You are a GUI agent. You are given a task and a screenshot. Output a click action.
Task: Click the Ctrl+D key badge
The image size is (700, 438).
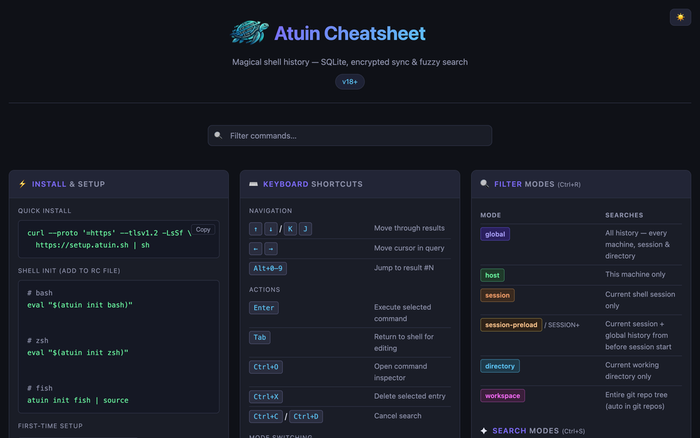pyautogui.click(x=306, y=417)
